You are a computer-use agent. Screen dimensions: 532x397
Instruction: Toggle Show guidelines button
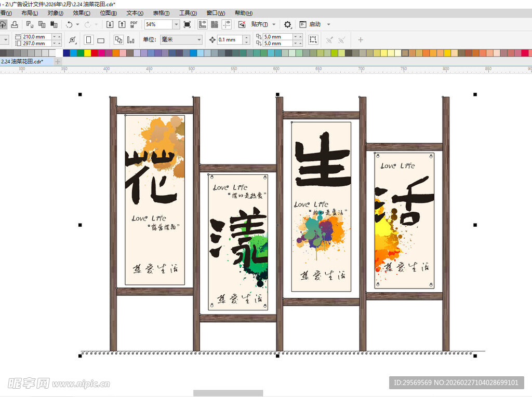point(227,24)
